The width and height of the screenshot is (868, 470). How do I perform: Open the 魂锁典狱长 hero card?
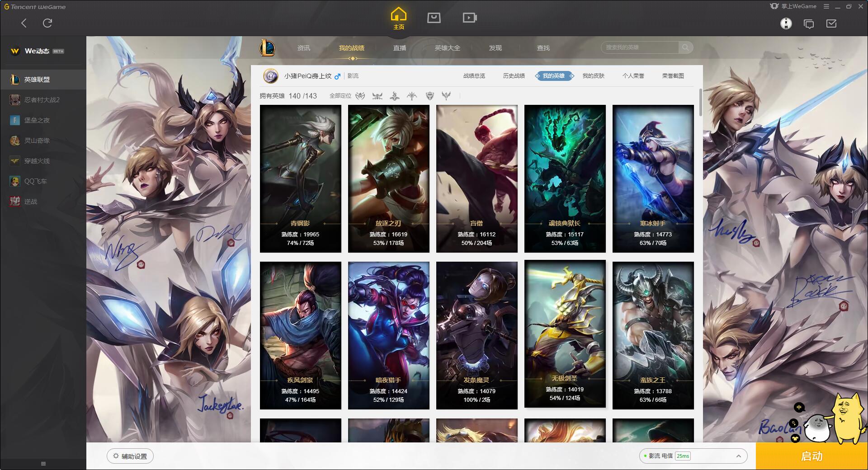pyautogui.click(x=565, y=179)
